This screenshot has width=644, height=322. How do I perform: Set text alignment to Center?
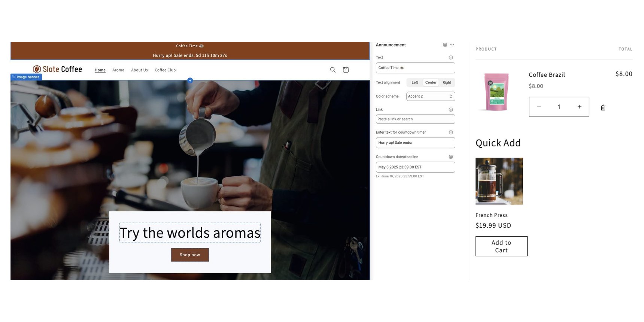[431, 82]
